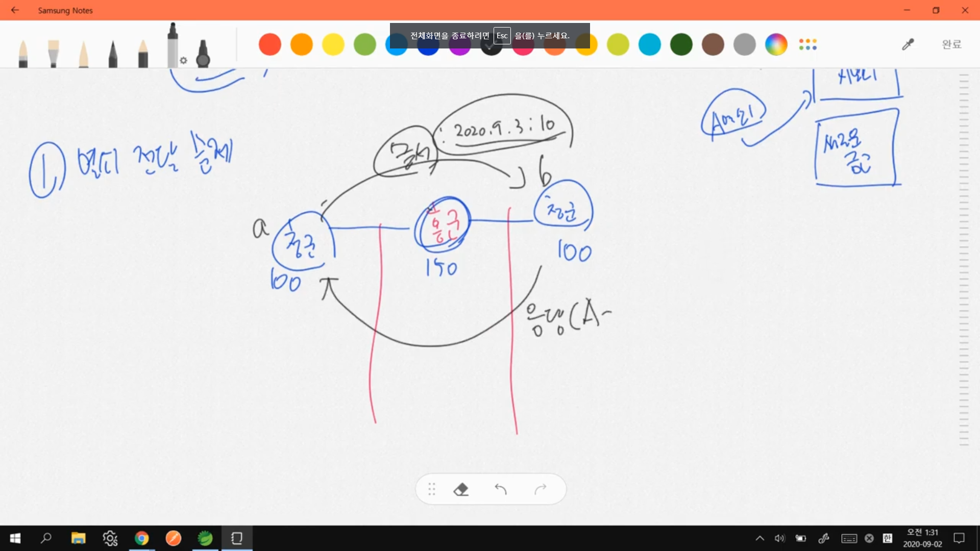Click the 완료 done button
The width and height of the screenshot is (980, 551).
(951, 45)
